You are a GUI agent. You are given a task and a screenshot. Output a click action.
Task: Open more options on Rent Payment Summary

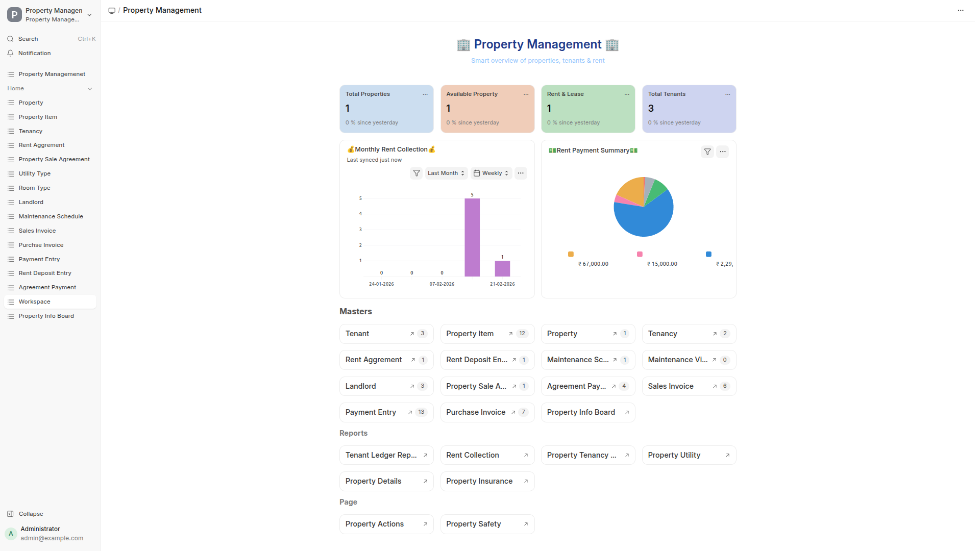tap(722, 152)
